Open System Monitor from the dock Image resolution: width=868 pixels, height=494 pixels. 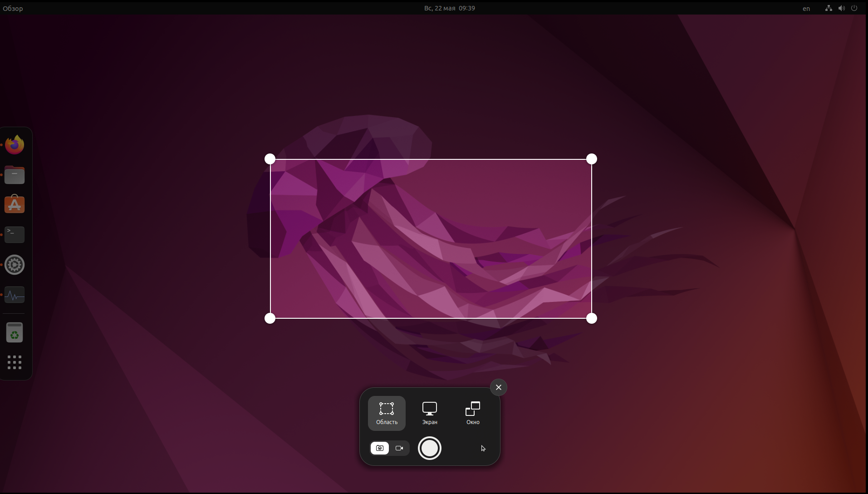(15, 295)
